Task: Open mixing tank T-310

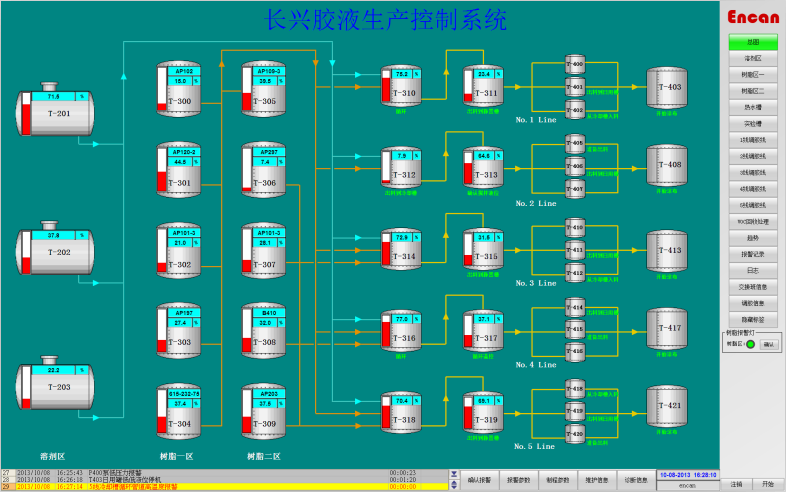Action: [401, 86]
